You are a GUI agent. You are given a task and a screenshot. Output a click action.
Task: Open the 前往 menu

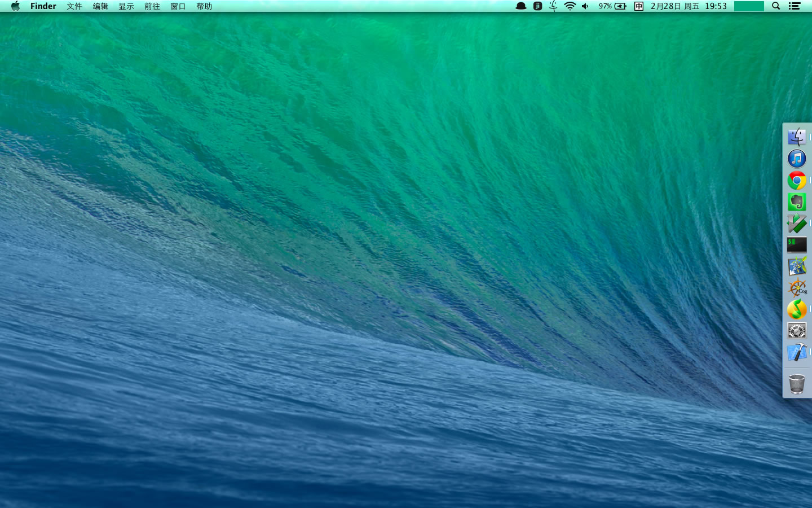(152, 6)
